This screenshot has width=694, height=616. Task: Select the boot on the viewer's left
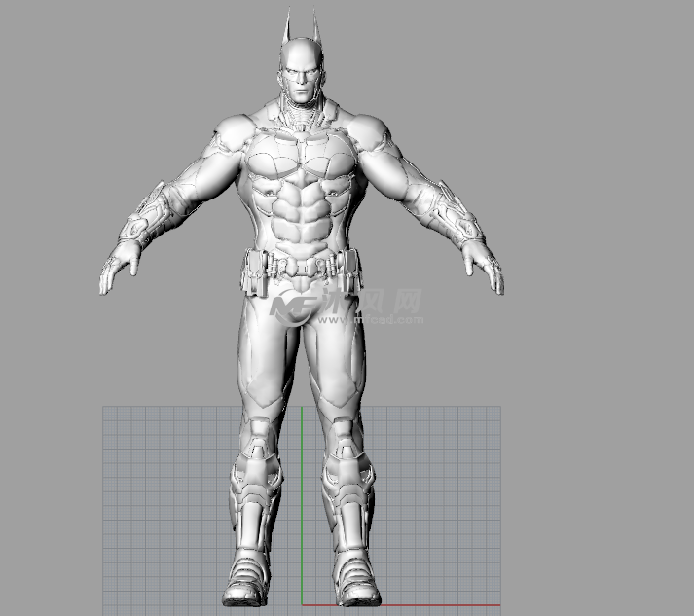coord(249,564)
